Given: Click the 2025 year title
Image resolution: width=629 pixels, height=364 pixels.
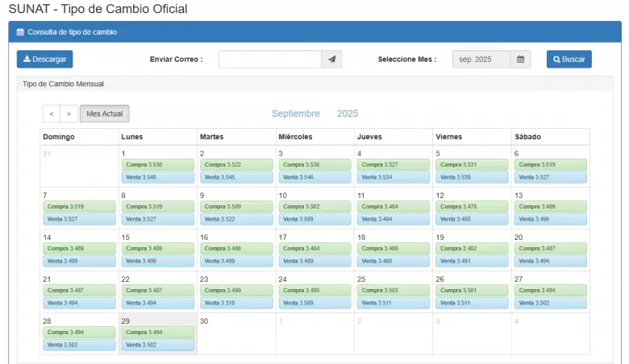Looking at the screenshot, I should point(348,114).
